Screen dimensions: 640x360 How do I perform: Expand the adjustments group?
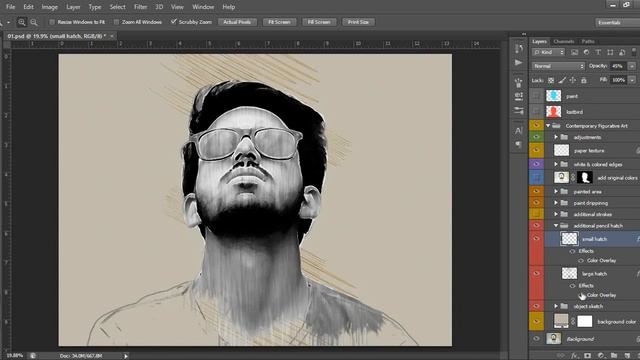tap(556, 137)
